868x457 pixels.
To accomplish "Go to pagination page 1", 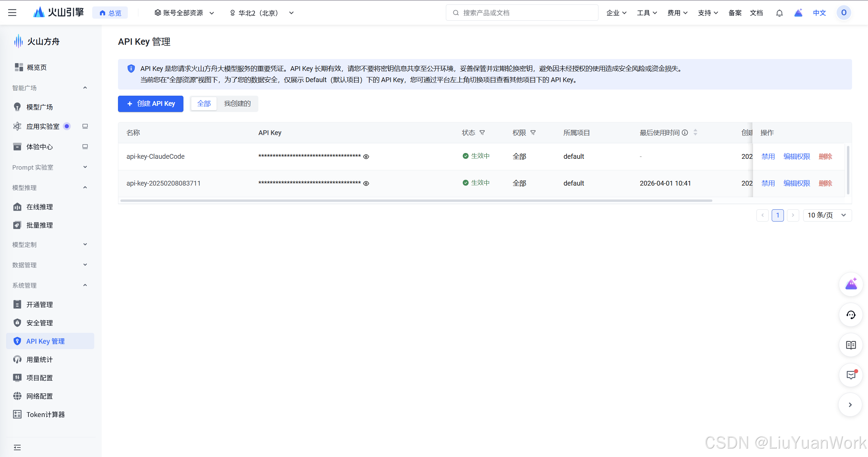I will pos(778,215).
